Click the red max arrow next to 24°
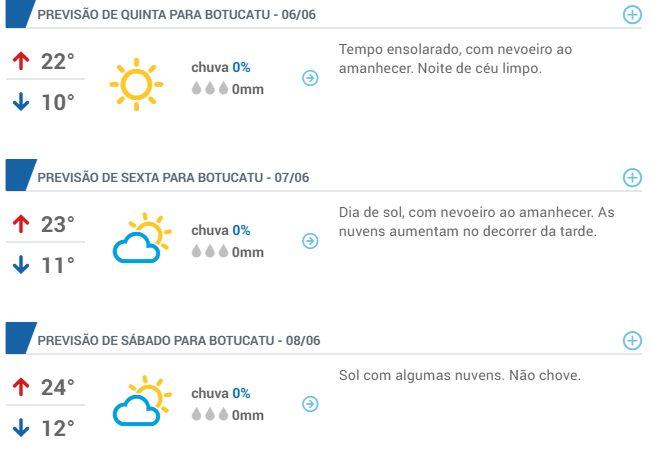653x461 pixels. (21, 387)
